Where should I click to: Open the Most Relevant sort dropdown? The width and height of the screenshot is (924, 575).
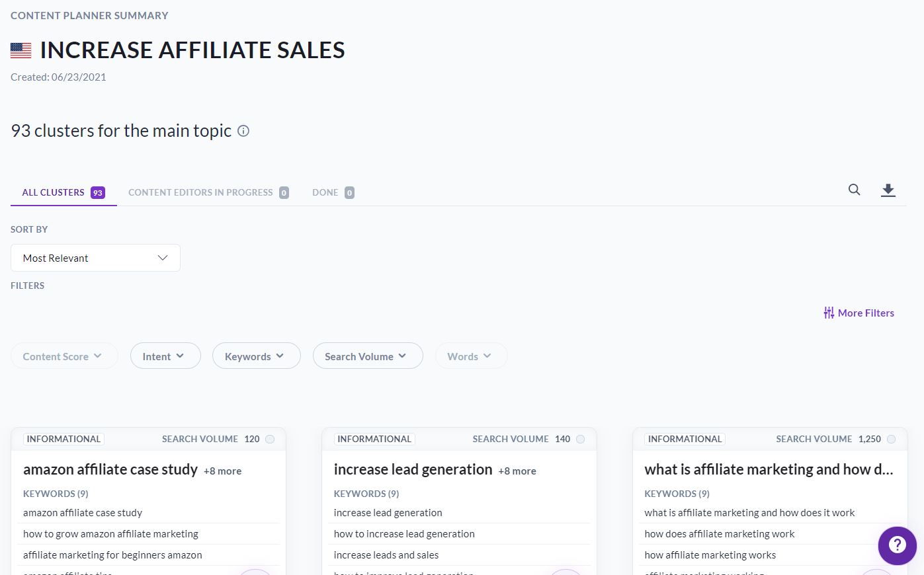pyautogui.click(x=95, y=258)
